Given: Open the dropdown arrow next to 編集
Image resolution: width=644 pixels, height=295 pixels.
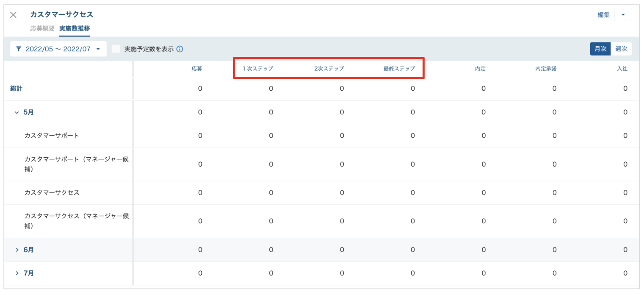Looking at the screenshot, I should 623,14.
